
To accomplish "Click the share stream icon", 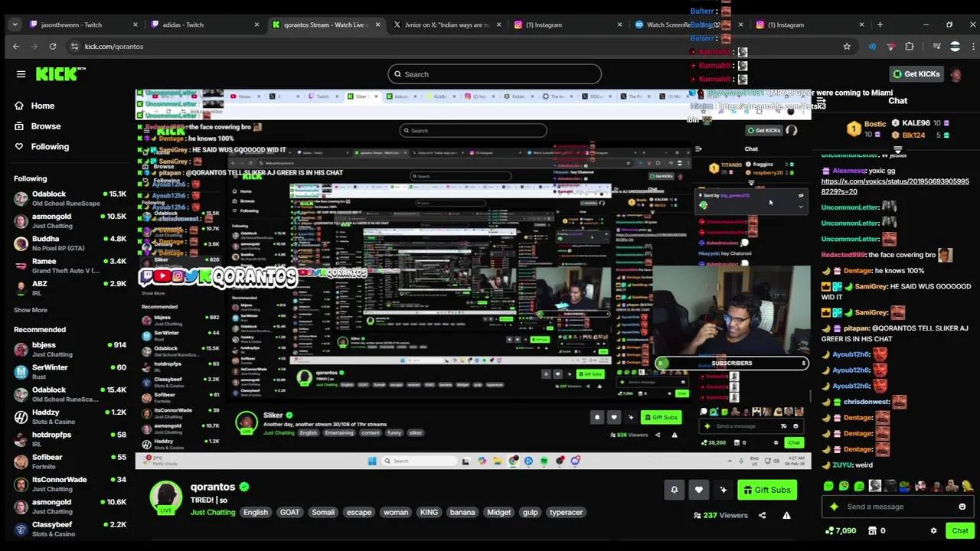I will (762, 516).
